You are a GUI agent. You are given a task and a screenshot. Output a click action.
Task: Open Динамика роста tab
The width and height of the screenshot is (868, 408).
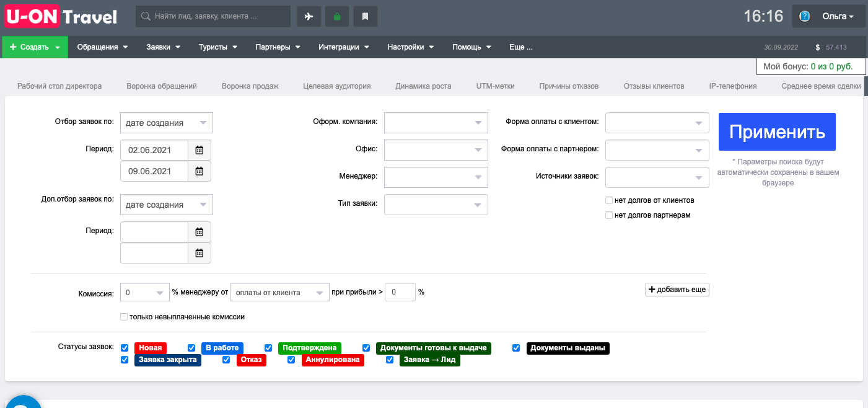click(x=423, y=86)
